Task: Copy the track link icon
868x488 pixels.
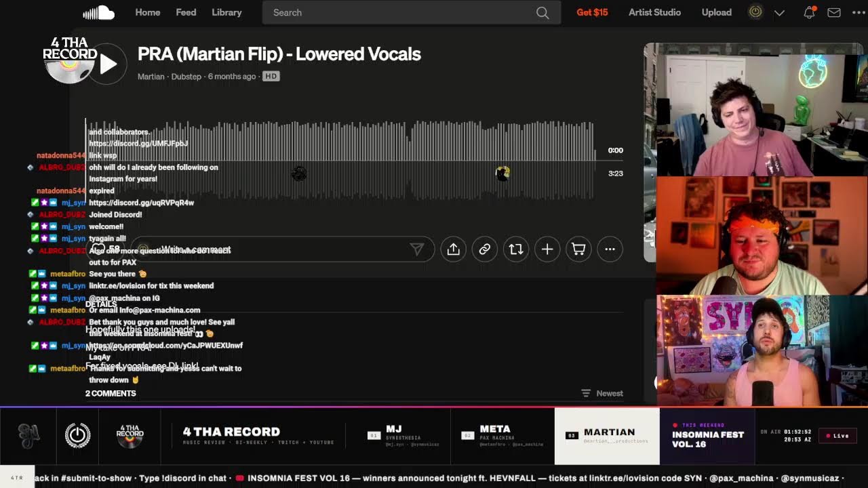Action: coord(484,249)
